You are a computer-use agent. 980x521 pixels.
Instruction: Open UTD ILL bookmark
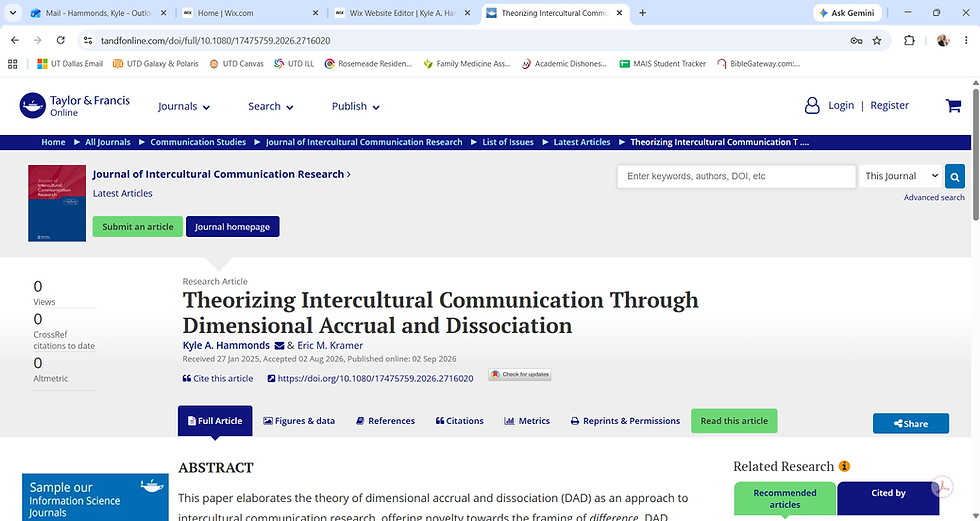(x=294, y=64)
